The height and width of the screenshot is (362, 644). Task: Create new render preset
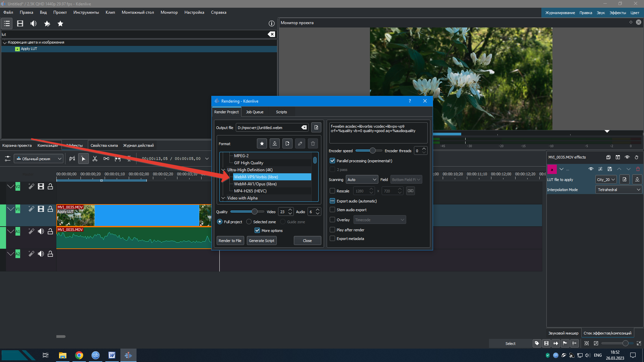point(287,143)
